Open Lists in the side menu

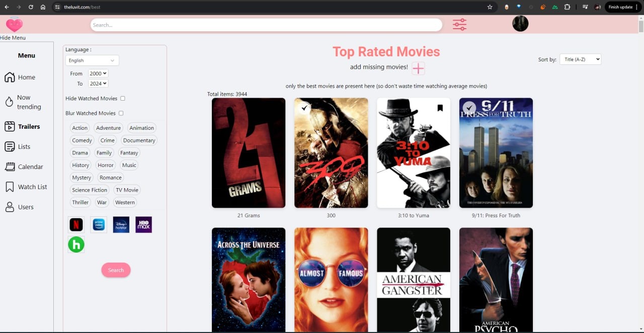click(x=18, y=147)
